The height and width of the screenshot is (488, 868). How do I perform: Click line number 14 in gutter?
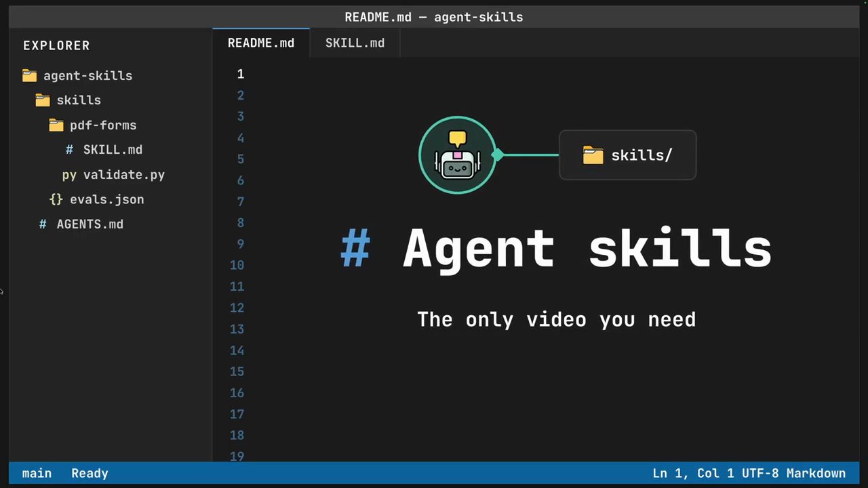237,350
